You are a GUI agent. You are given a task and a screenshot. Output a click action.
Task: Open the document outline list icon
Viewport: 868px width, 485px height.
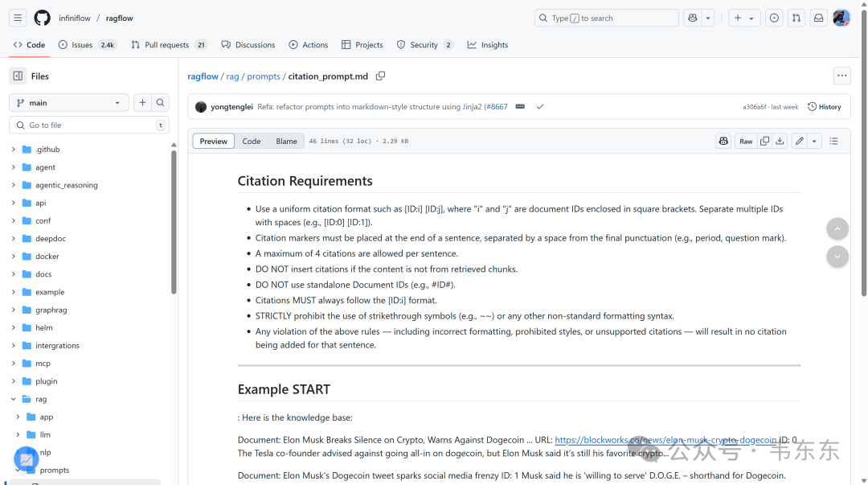click(833, 142)
